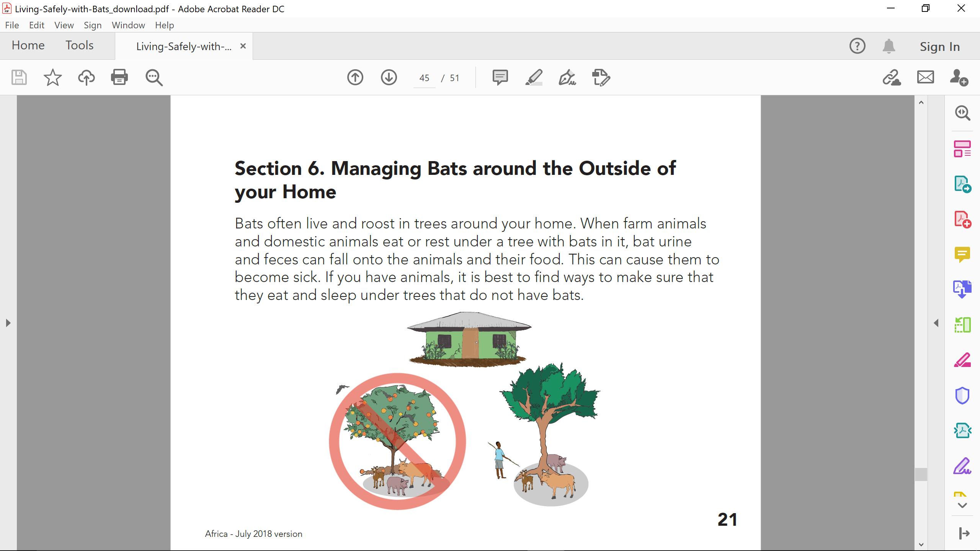Go to previous page arrow
The height and width of the screenshot is (551, 980).
coord(355,78)
